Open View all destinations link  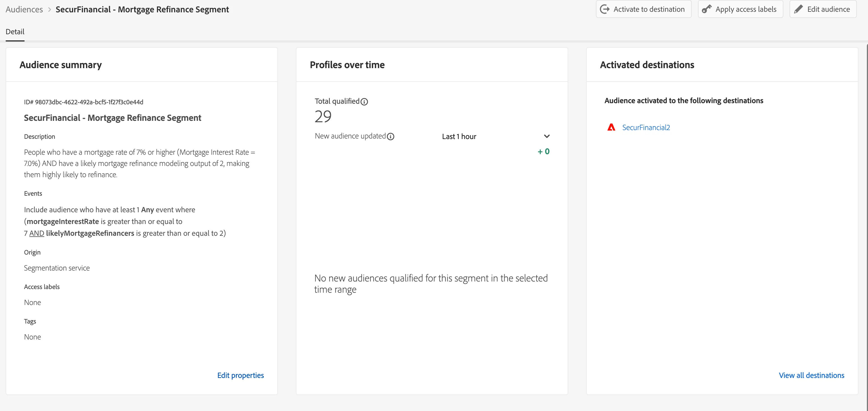[811, 375]
